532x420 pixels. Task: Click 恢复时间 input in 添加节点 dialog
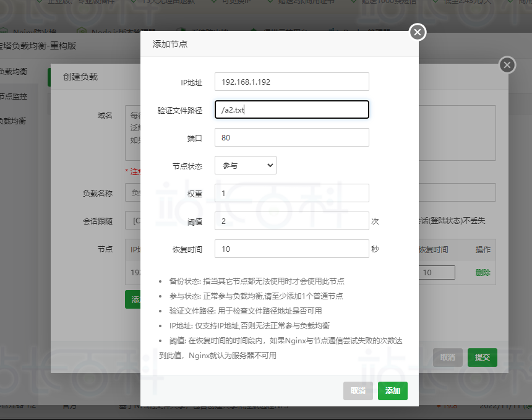pos(291,249)
